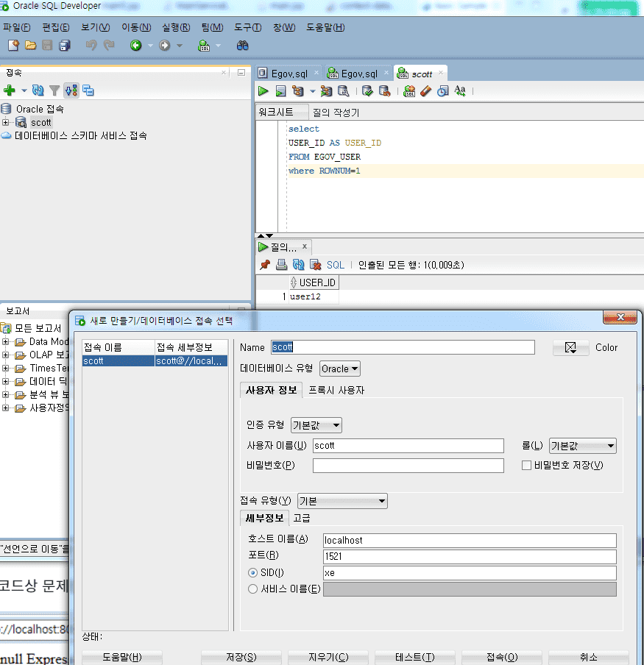Open the 접속 유형 dropdown
The height and width of the screenshot is (665, 644).
[342, 501]
